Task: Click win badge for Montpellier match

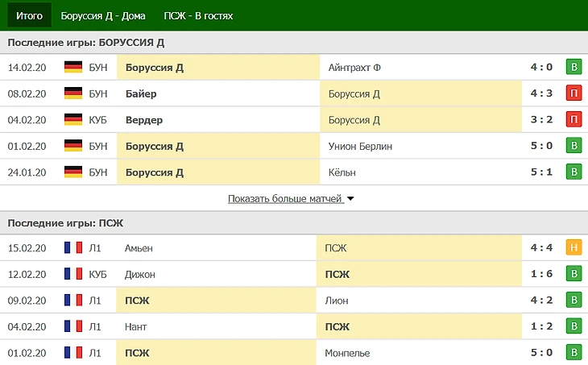Action: 574,353
